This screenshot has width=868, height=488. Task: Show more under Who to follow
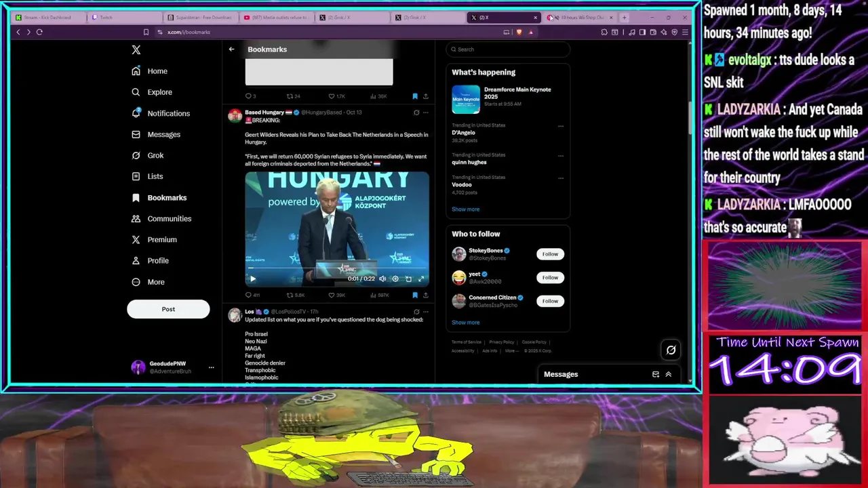click(x=466, y=323)
